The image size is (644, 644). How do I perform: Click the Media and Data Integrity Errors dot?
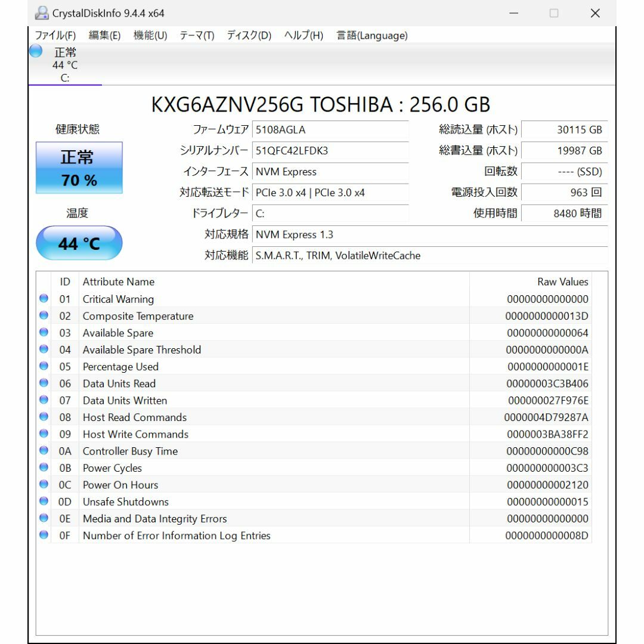[44, 518]
